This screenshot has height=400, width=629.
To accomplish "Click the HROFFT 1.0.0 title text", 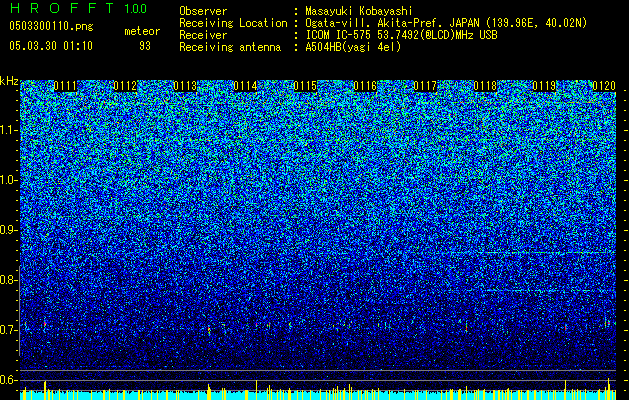I will 79,8.
